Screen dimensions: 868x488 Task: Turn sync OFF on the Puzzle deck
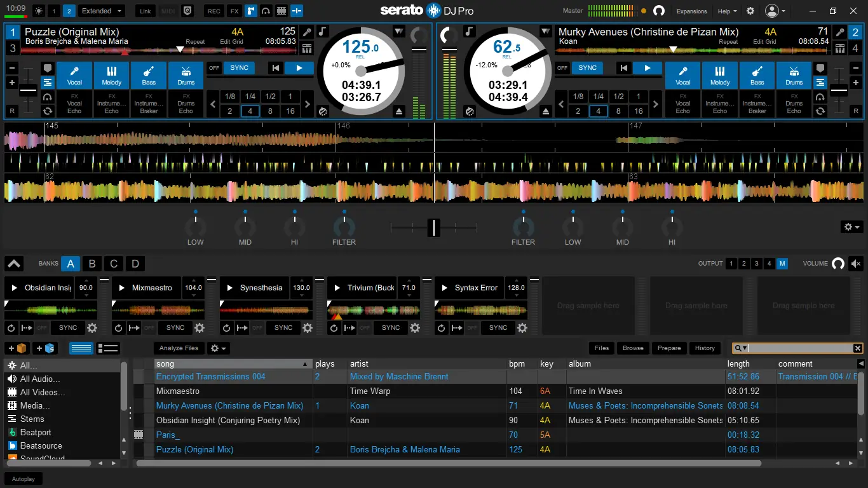point(215,68)
